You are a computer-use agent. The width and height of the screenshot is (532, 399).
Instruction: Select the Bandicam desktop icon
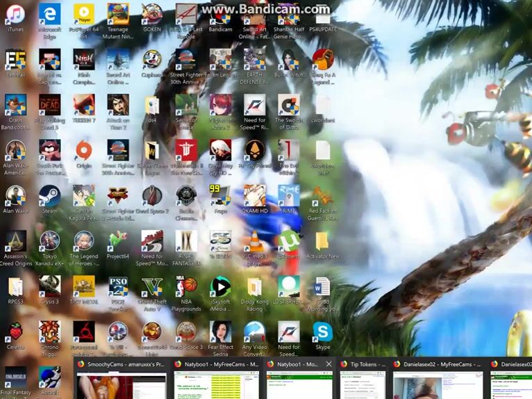pos(220,15)
